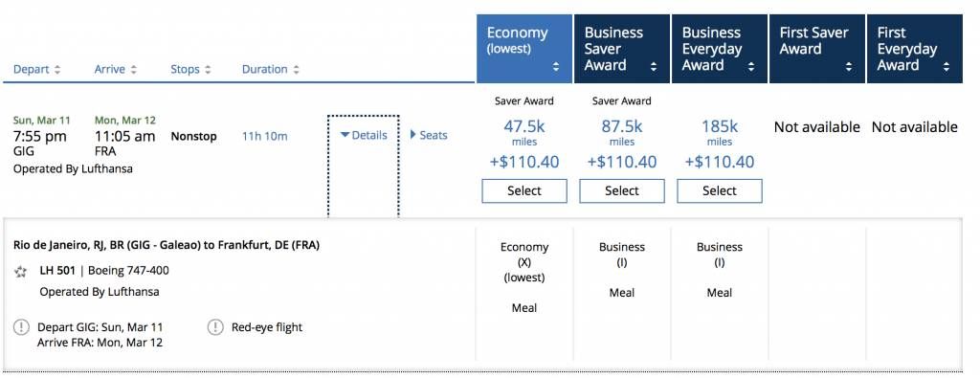Sort results by Duration column arrows

[x=297, y=69]
